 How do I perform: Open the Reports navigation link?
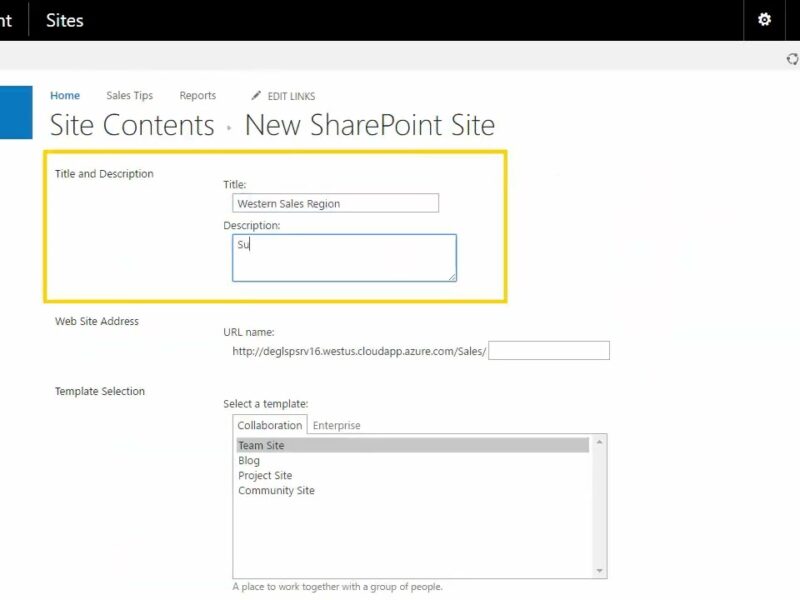pos(197,96)
